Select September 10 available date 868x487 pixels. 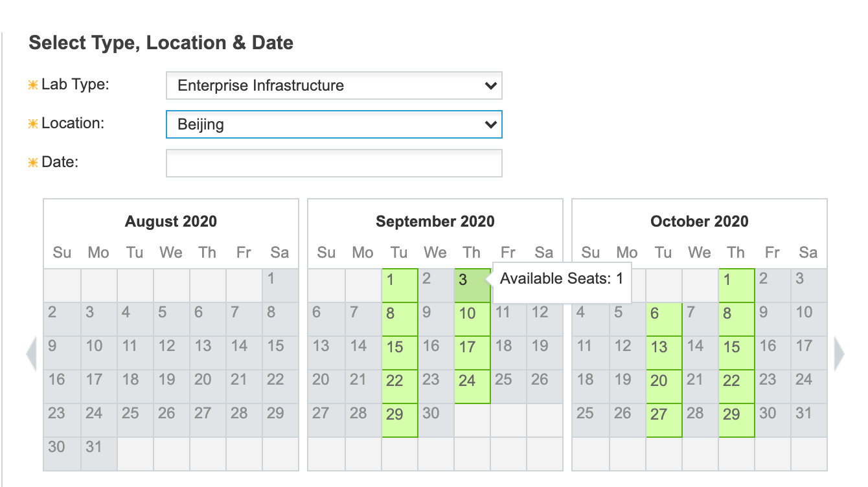(472, 319)
